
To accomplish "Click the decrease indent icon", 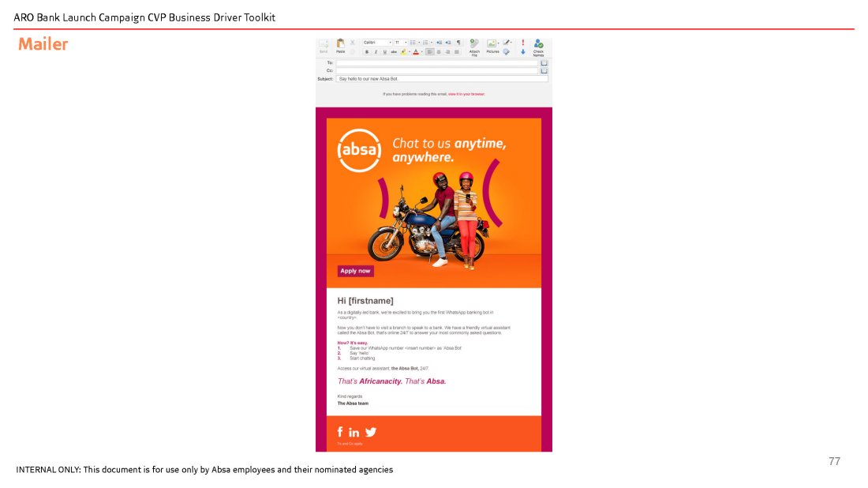I will pyautogui.click(x=440, y=43).
